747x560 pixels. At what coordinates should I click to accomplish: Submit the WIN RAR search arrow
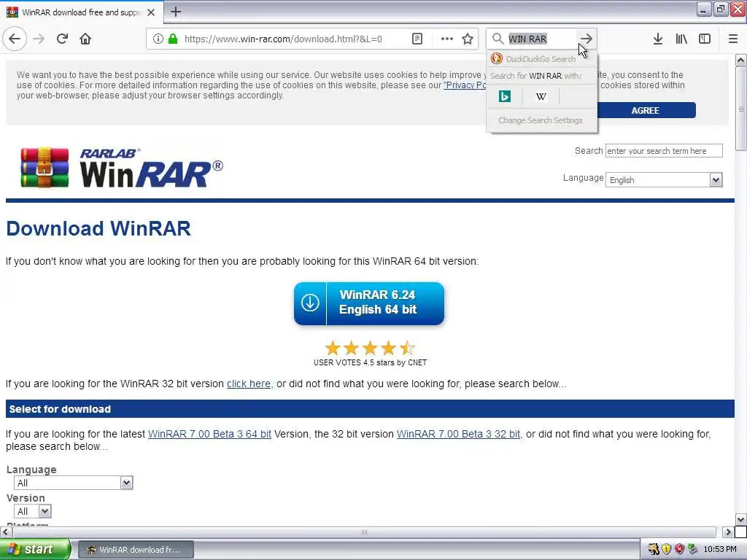(x=587, y=39)
